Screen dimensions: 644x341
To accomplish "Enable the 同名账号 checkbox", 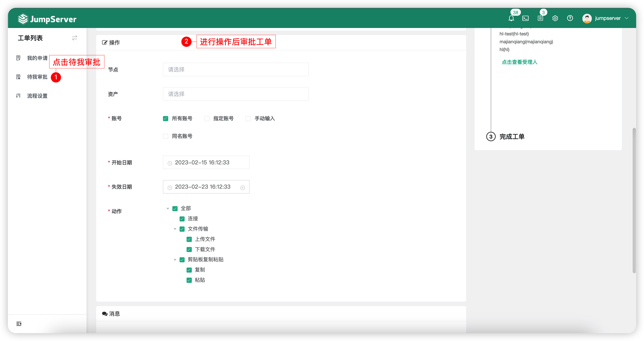I will [x=166, y=136].
